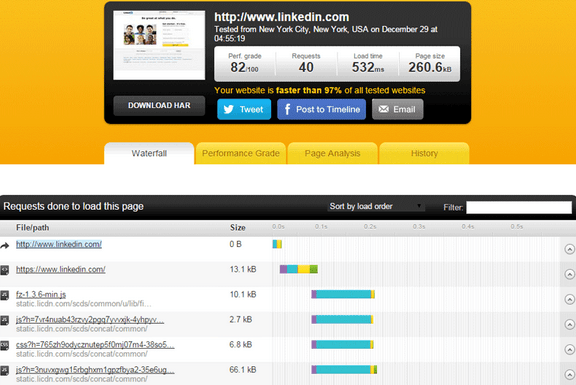
Task: Click script icon beside fz-1.3.6-min.js
Action: point(4,296)
